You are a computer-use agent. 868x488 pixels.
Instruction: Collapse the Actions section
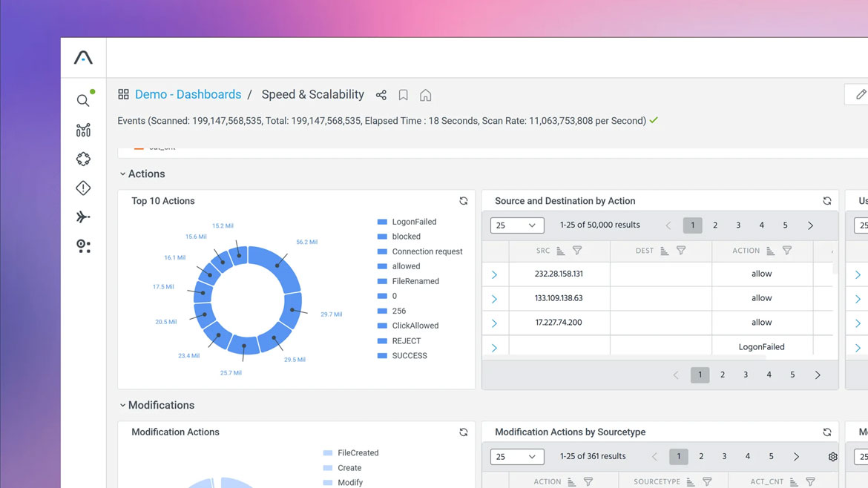122,174
